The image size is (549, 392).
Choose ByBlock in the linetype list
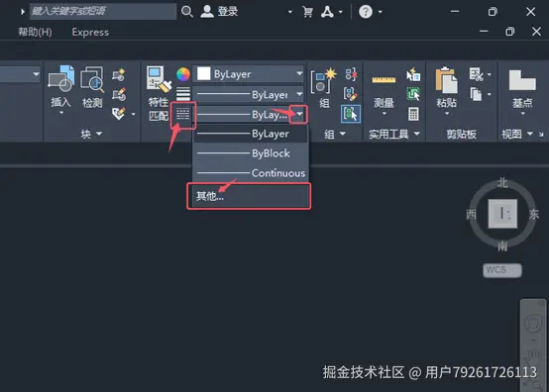click(251, 153)
